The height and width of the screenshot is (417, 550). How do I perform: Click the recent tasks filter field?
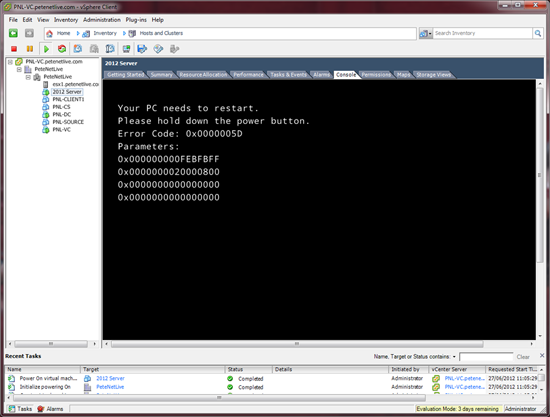[x=486, y=357]
